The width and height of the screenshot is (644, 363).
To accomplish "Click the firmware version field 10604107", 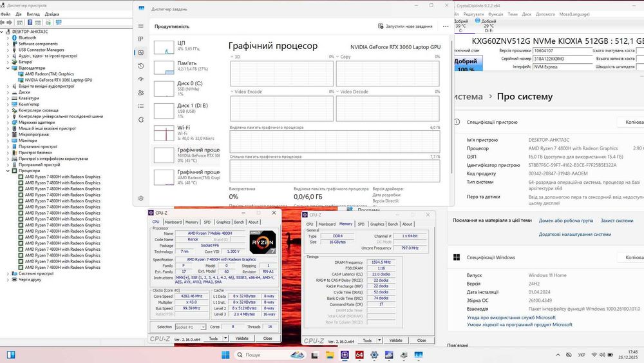I will [562, 50].
